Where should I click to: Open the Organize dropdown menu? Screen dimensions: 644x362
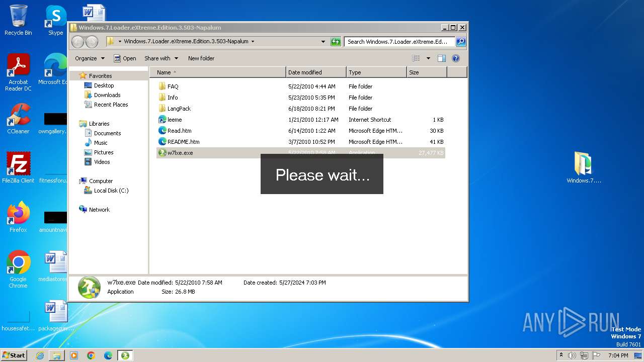pos(90,58)
